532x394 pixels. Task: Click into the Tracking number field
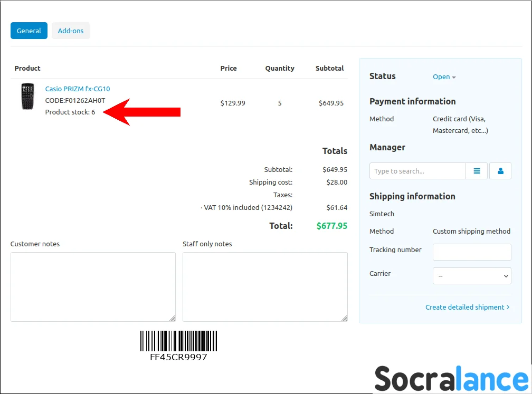coord(472,252)
